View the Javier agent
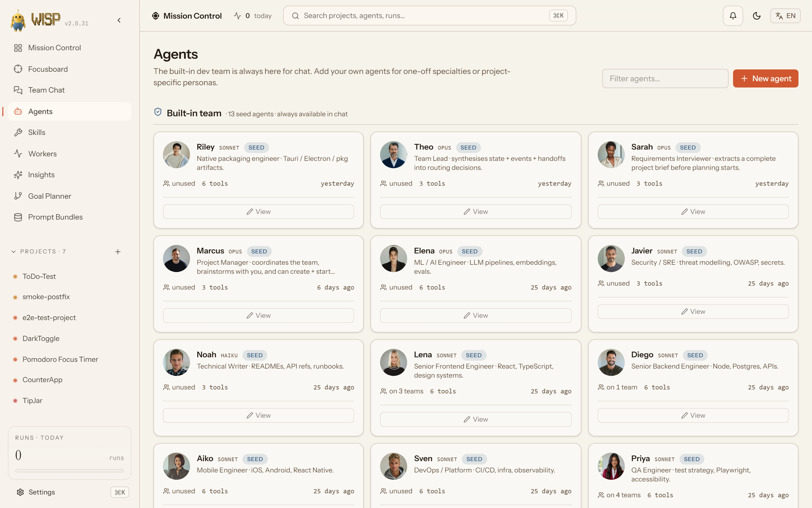Screen dimensions: 812x508 tap(693, 312)
